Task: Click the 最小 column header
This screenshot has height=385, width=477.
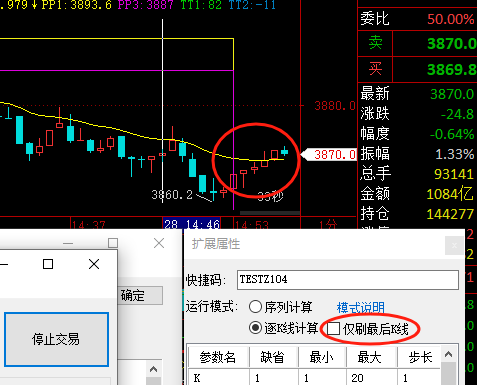Action: pos(321,357)
